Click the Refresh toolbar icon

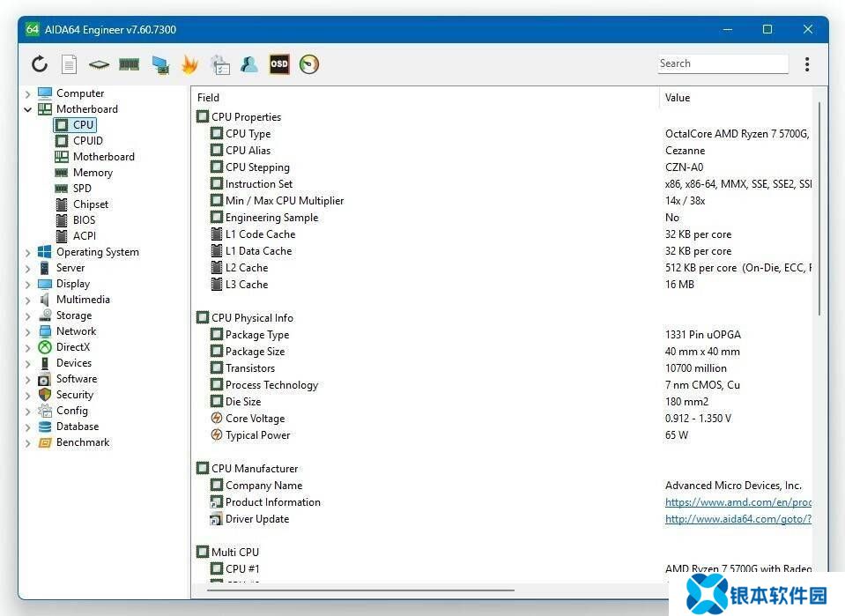tap(40, 64)
